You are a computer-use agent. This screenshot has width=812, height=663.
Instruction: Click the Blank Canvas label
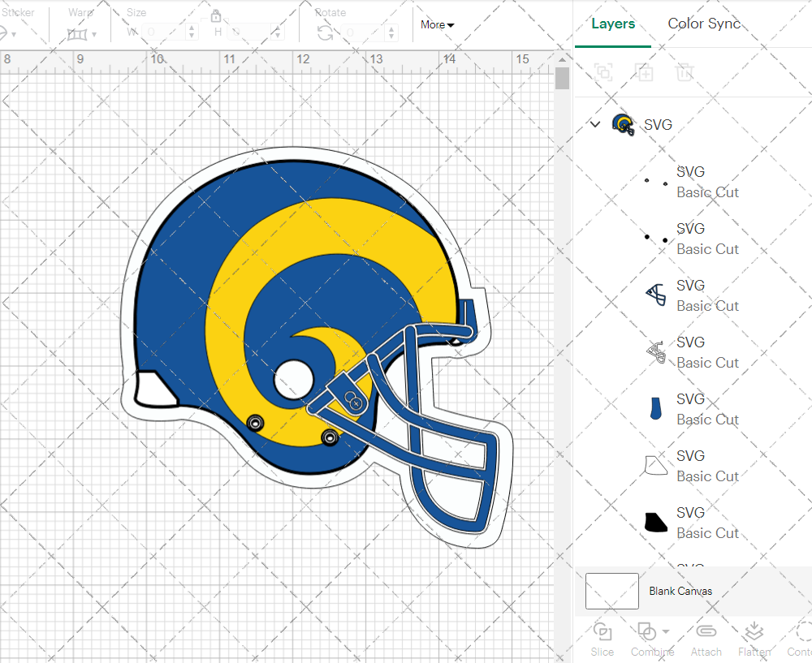(680, 591)
